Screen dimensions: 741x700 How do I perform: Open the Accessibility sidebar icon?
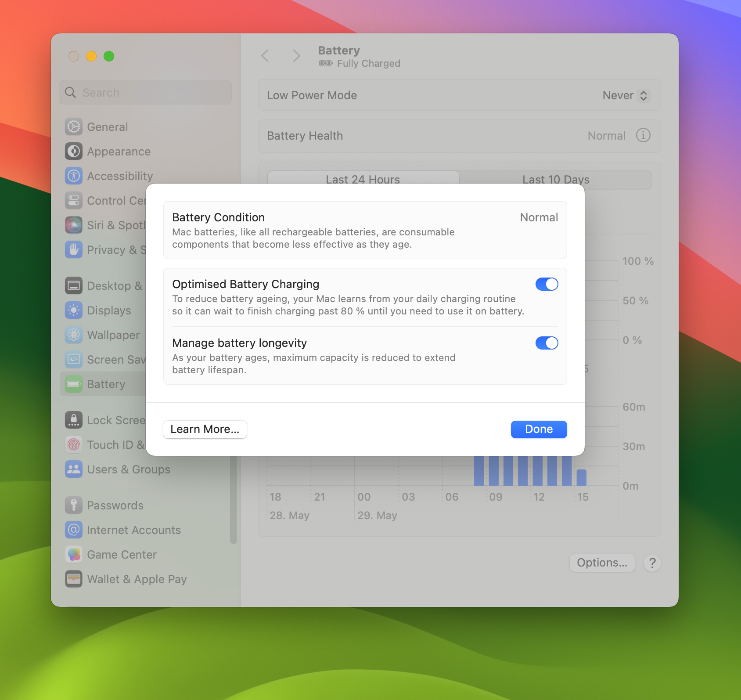[x=74, y=176]
